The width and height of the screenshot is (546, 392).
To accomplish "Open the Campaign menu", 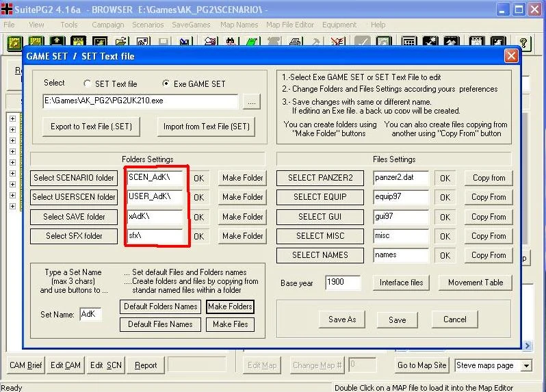I will point(108,25).
